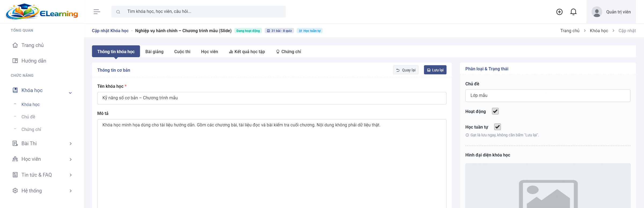This screenshot has width=644, height=208.
Task: Click the Học viên people icon
Action: tap(15, 159)
